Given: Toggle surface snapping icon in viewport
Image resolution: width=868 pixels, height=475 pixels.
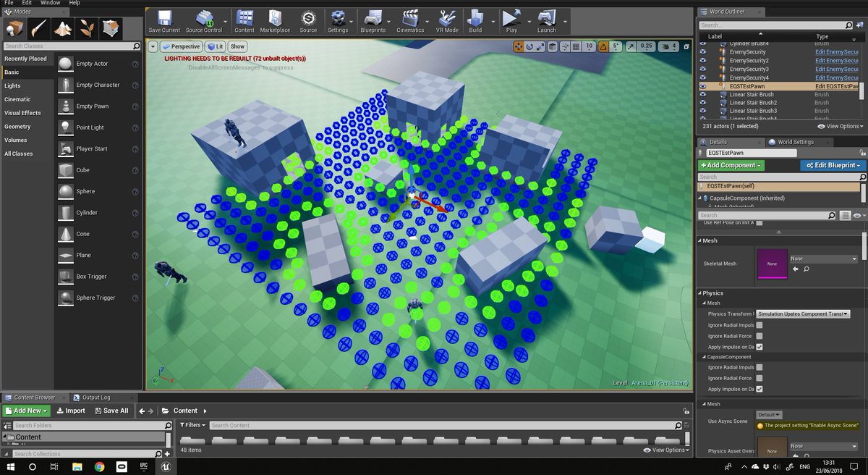Looking at the screenshot, I should [563, 46].
